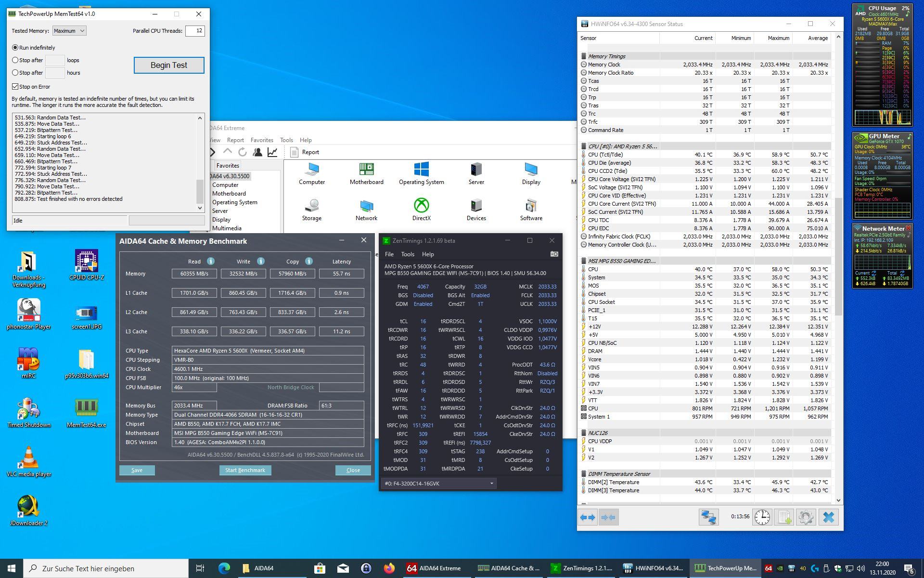Click Report button in AIDA64 toolbar
Screen dimensions: 924x578
pos(305,152)
